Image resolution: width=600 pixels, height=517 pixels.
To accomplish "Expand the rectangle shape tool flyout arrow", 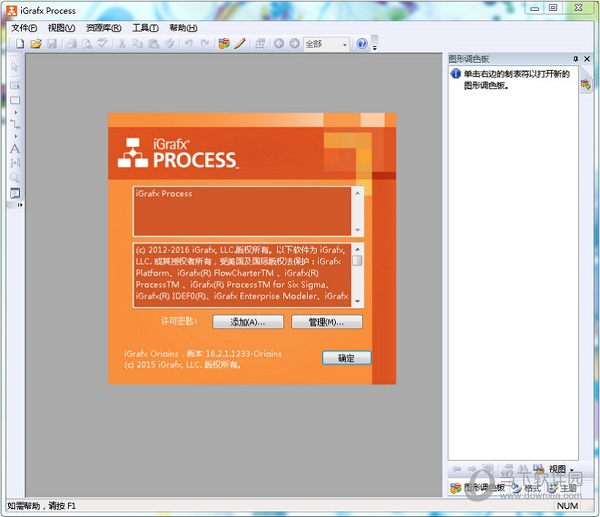I will tap(15, 113).
